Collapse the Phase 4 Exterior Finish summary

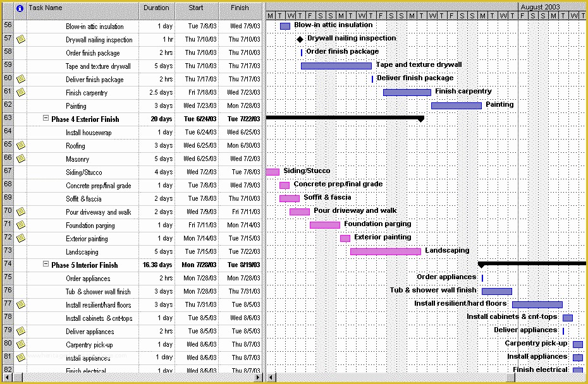[46, 119]
